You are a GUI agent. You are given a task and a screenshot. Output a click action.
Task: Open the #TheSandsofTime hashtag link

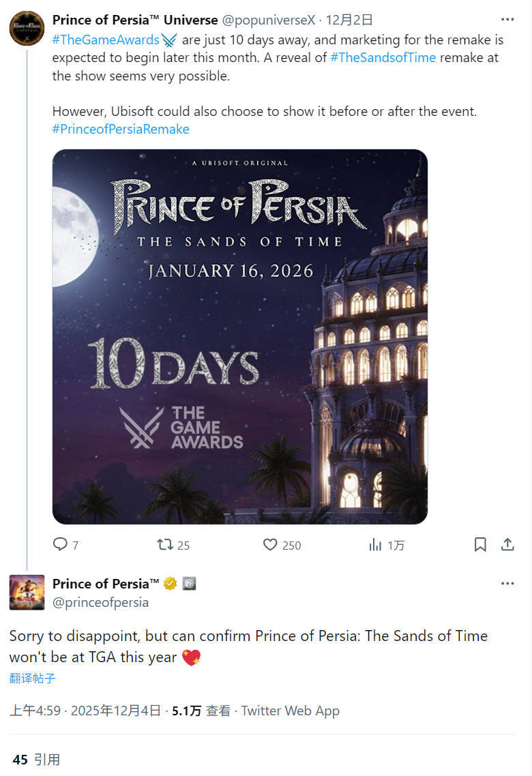pyautogui.click(x=383, y=57)
